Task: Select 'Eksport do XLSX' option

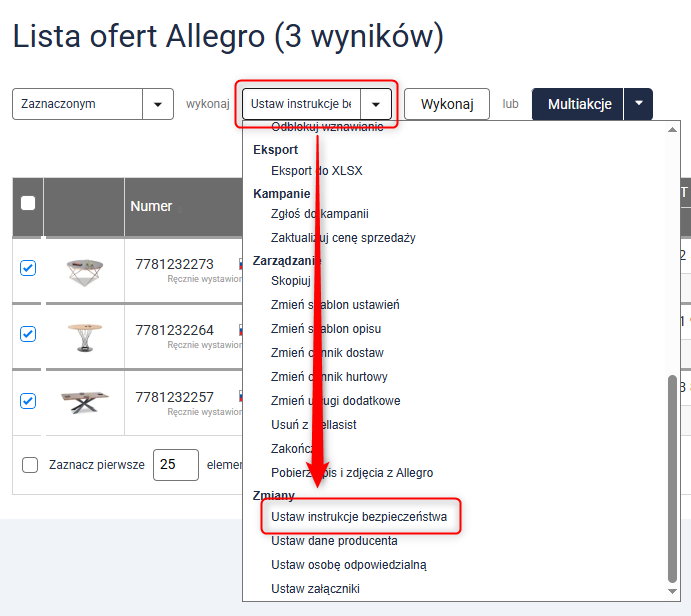Action: point(316,171)
